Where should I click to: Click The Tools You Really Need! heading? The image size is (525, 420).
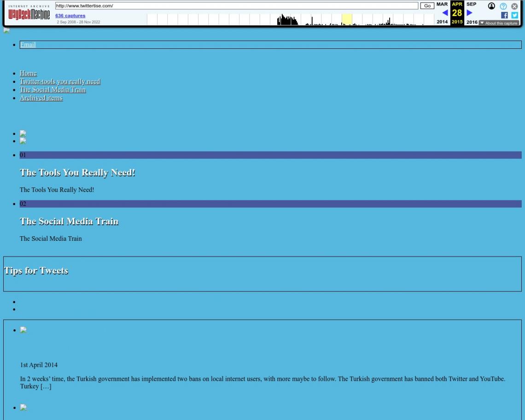click(x=77, y=173)
